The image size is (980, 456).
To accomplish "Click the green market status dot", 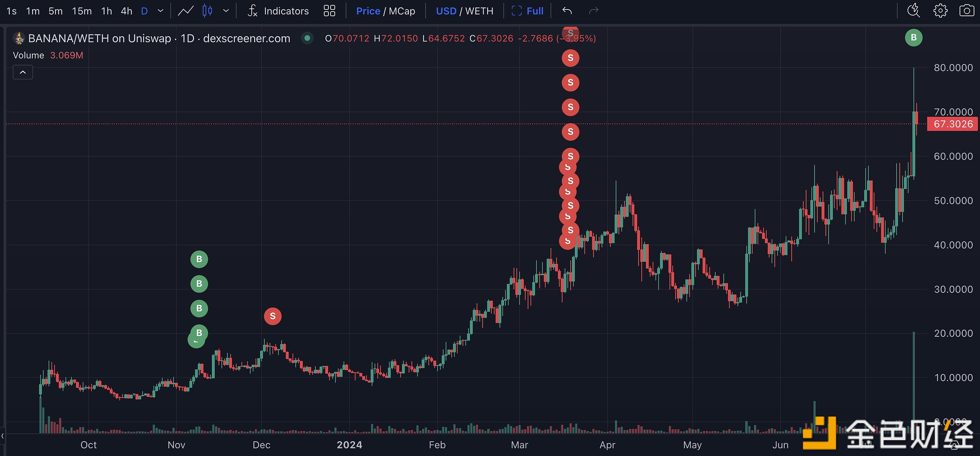I will tap(307, 38).
